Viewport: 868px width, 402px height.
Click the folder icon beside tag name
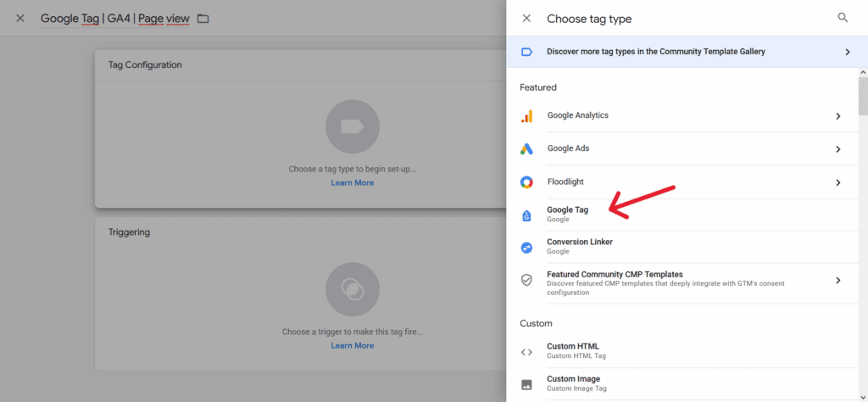coord(203,19)
